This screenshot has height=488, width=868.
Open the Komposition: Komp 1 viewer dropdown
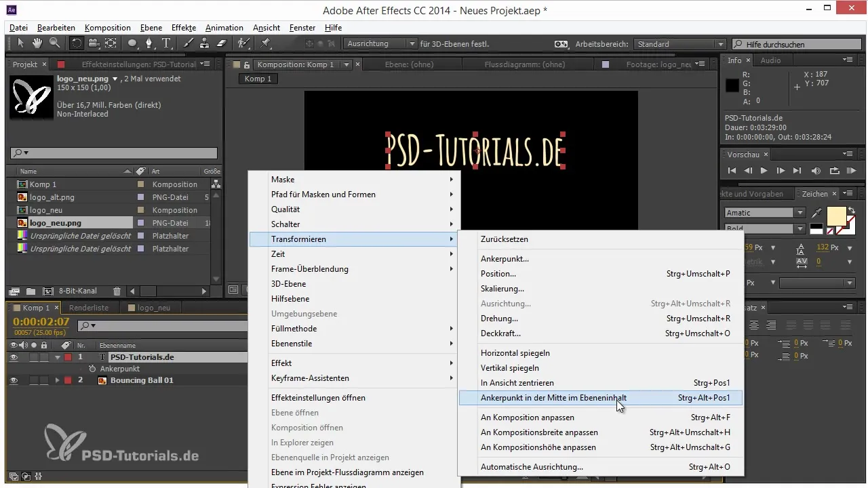tap(347, 64)
